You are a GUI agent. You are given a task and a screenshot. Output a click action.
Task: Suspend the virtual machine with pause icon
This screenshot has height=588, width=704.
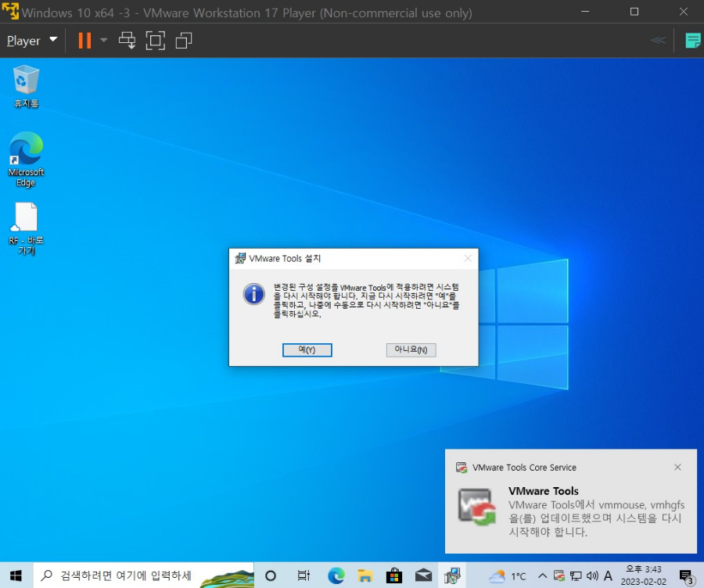click(84, 41)
